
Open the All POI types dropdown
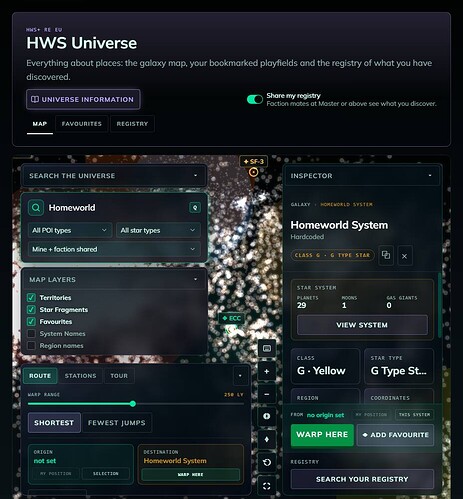[x=69, y=230]
